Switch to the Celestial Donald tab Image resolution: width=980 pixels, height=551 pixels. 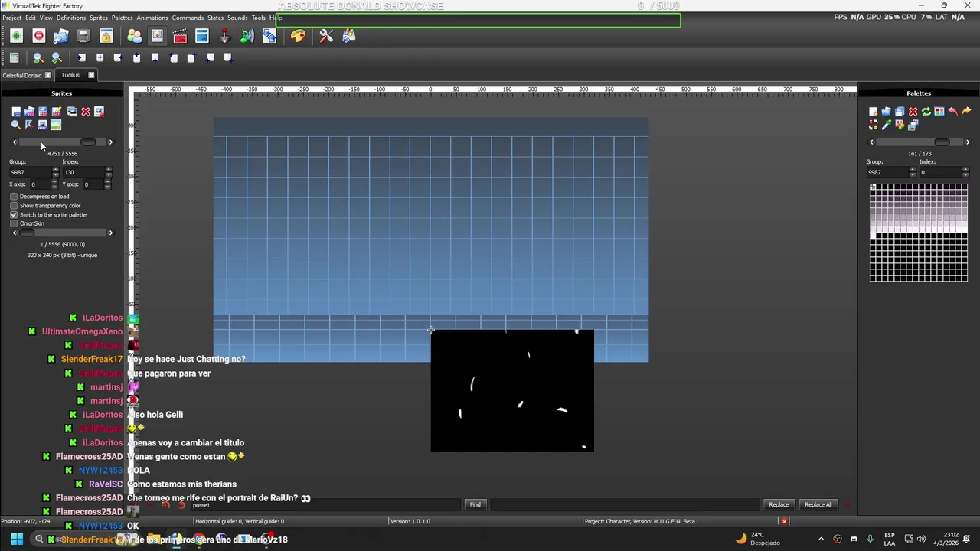(x=21, y=75)
